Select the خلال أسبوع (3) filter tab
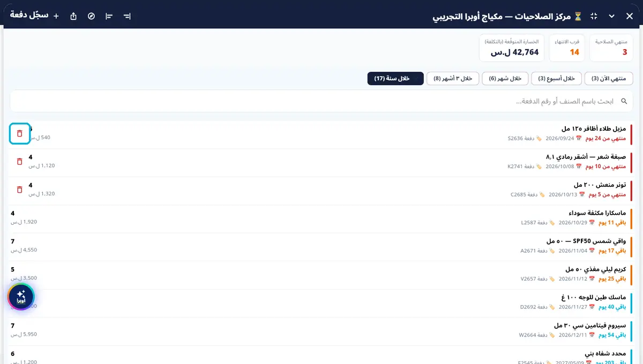Image resolution: width=643 pixels, height=364 pixels. (557, 79)
